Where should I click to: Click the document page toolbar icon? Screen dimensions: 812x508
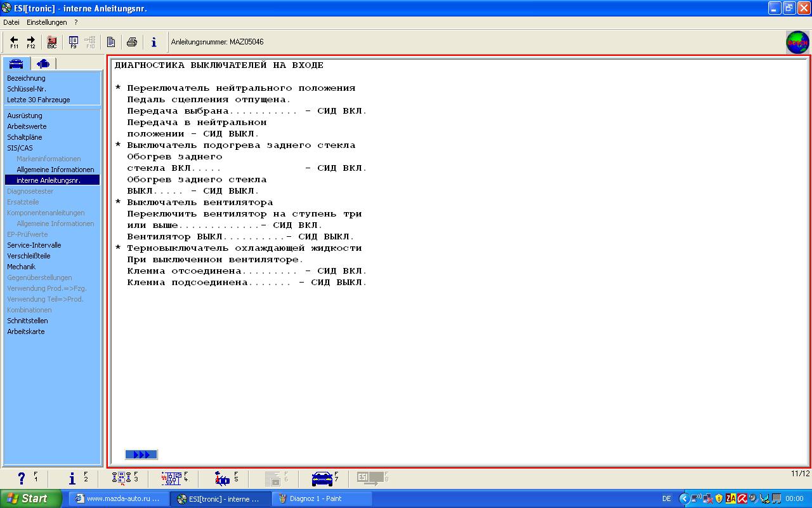click(111, 42)
